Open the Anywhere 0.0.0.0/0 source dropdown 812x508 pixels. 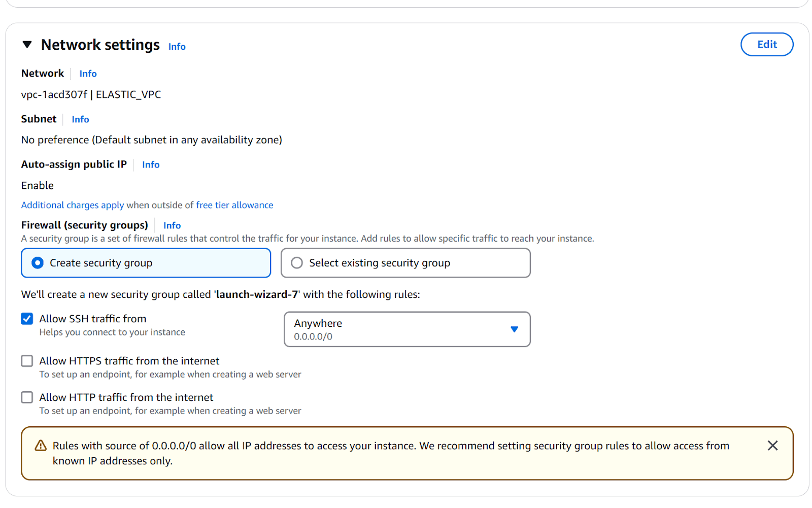click(396, 329)
